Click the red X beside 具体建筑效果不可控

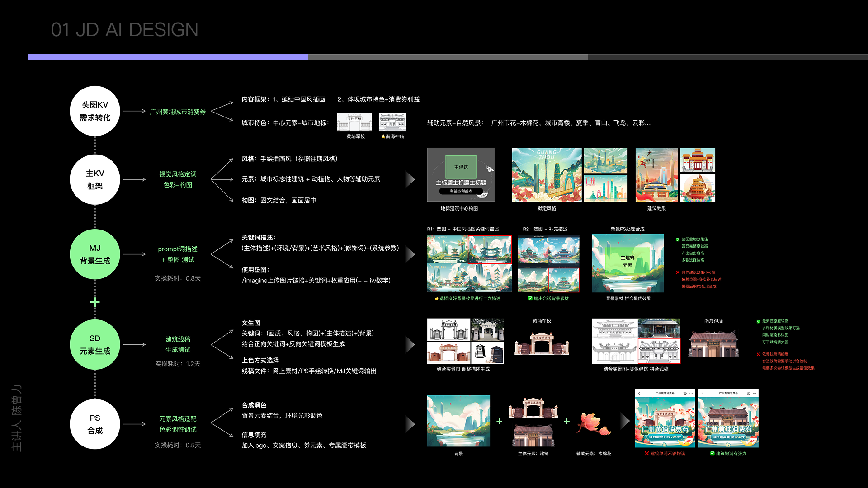point(678,272)
